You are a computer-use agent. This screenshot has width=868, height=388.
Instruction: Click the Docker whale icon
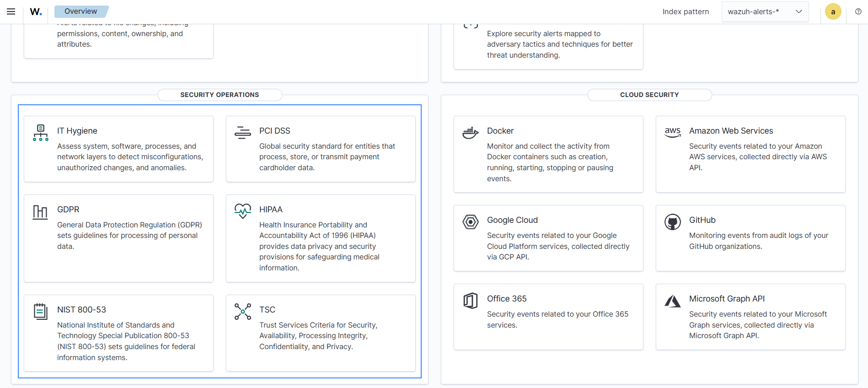pyautogui.click(x=470, y=133)
